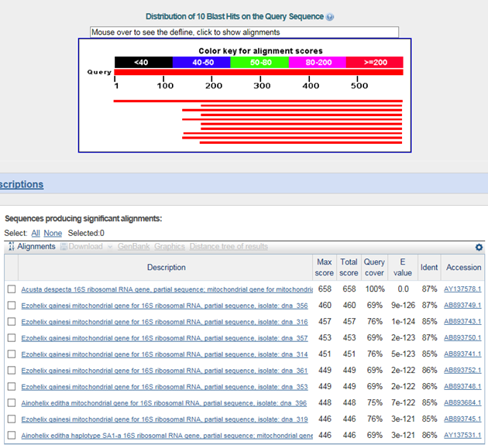Open accession AB893684.1
Viewport: 488px width, 448px height.
pos(462,403)
